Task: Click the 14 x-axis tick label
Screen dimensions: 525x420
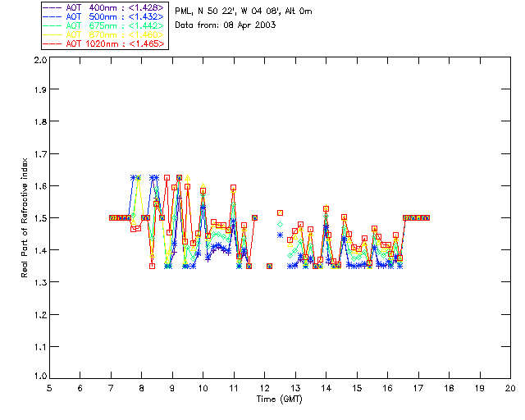Action: 326,388
